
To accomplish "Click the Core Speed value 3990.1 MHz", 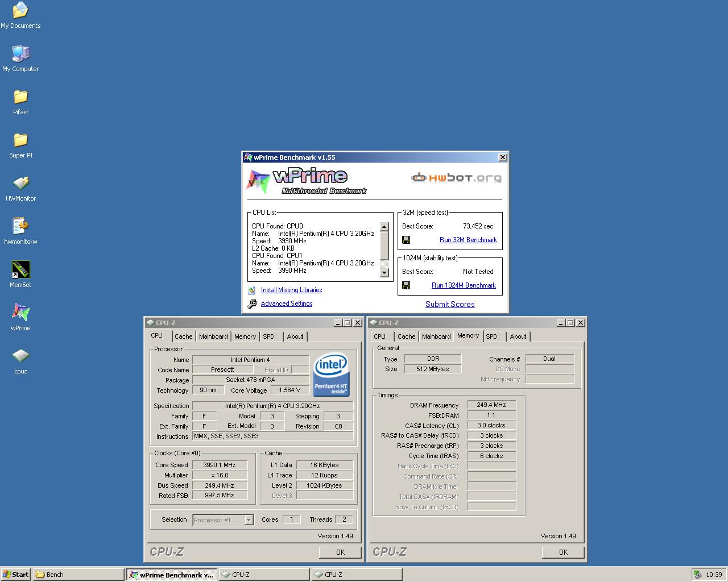I will (x=220, y=465).
